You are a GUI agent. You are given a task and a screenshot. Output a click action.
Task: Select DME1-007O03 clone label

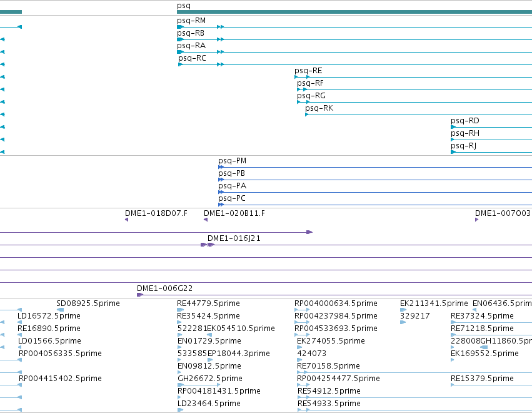[x=503, y=213]
